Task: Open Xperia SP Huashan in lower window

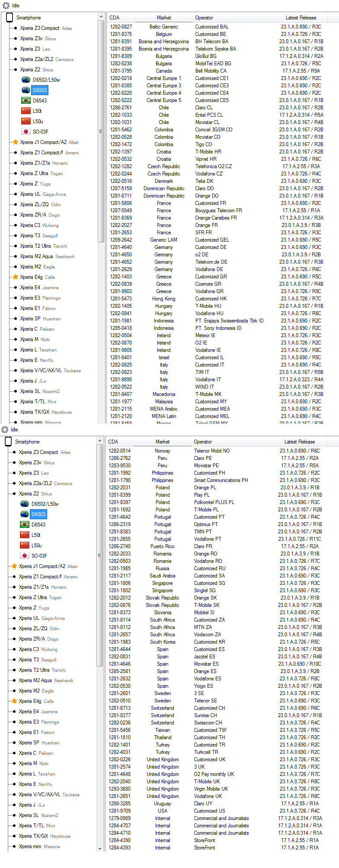Action: [39, 743]
